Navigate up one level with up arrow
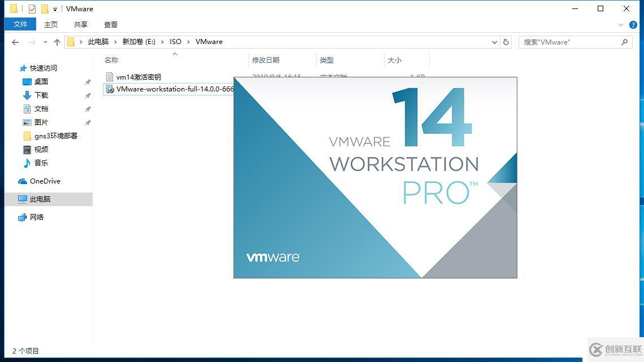The width and height of the screenshot is (644, 362). point(57,42)
